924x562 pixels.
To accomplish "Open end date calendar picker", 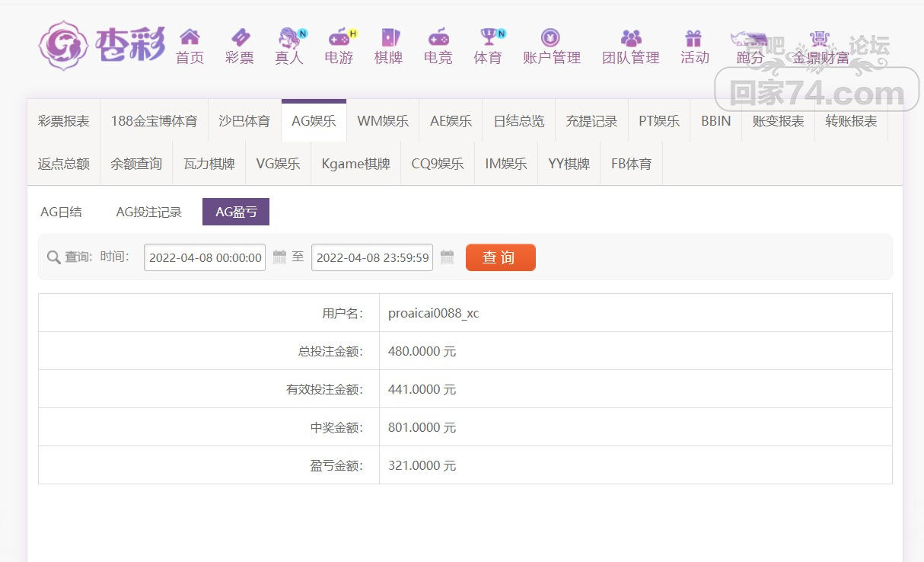I will coord(447,257).
